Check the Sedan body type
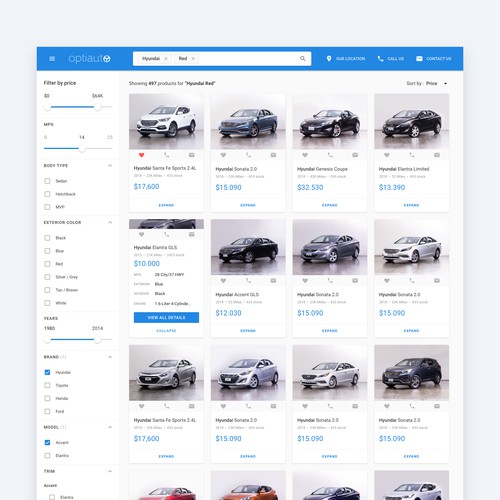 pos(47,181)
